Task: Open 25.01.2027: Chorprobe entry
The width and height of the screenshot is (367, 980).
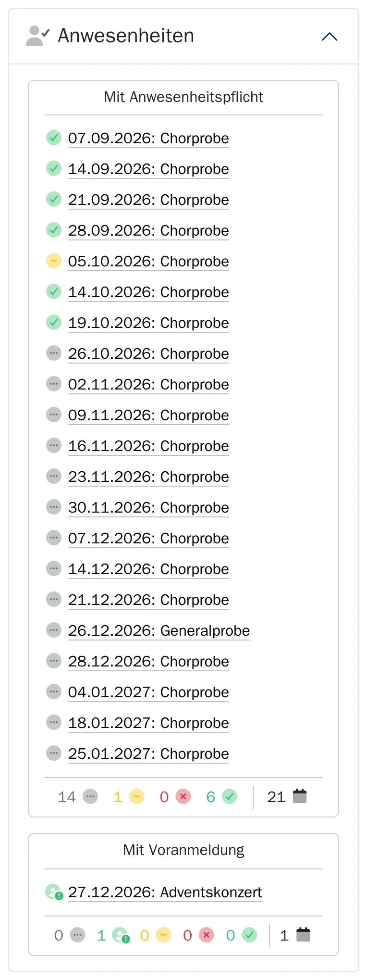Action: pos(148,754)
